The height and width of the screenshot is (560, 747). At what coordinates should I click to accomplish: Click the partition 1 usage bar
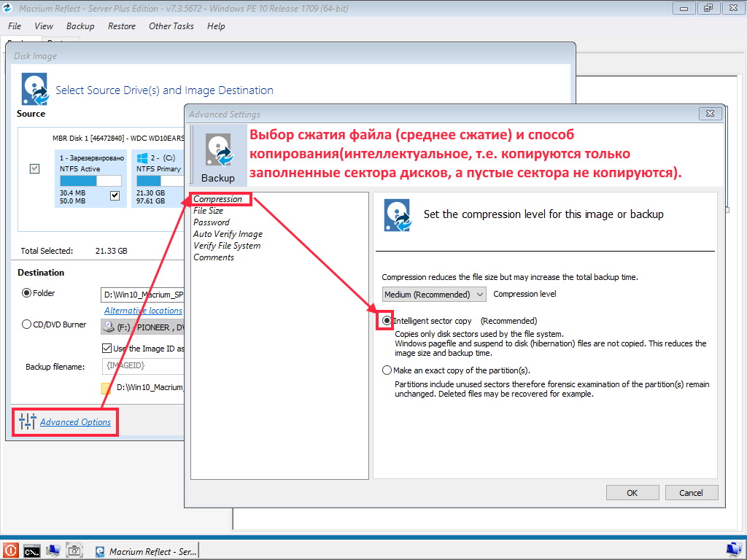[90, 181]
